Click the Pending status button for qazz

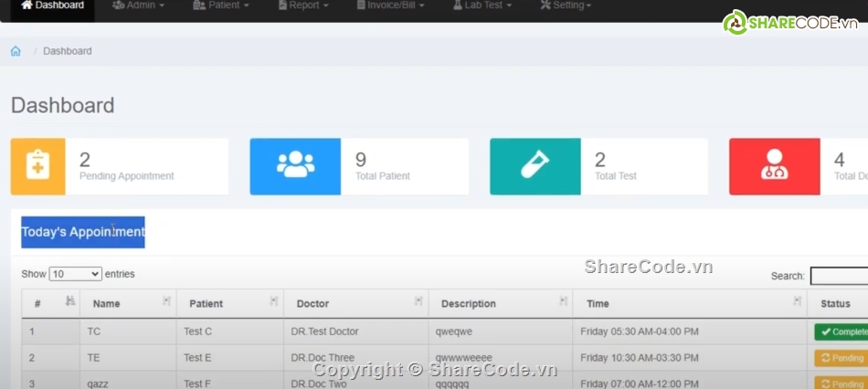(842, 384)
